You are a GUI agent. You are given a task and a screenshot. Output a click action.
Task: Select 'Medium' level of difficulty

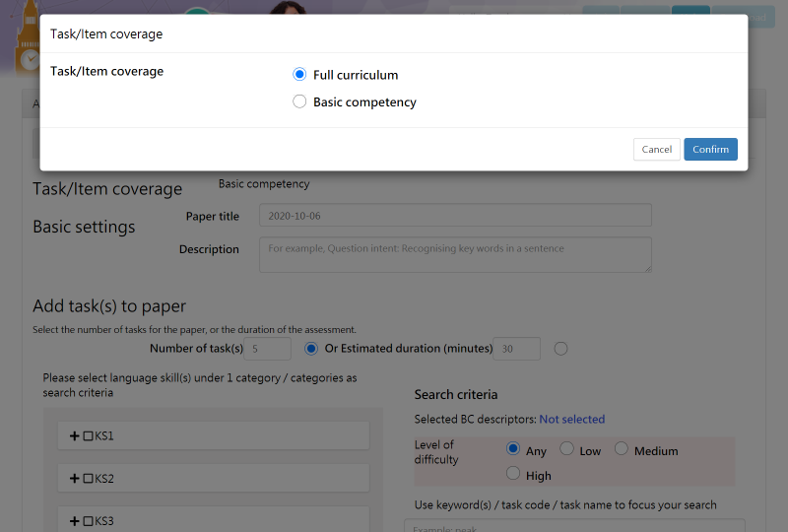(622, 449)
